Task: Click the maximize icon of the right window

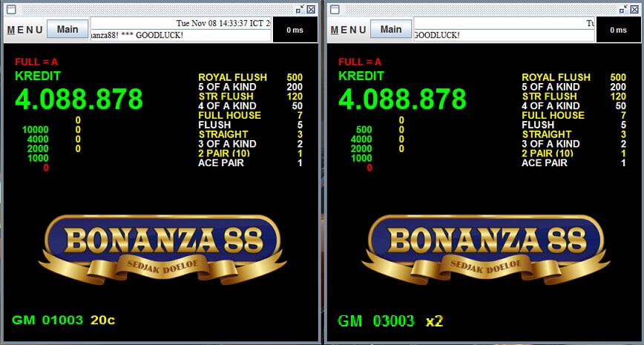Action: 622,9
